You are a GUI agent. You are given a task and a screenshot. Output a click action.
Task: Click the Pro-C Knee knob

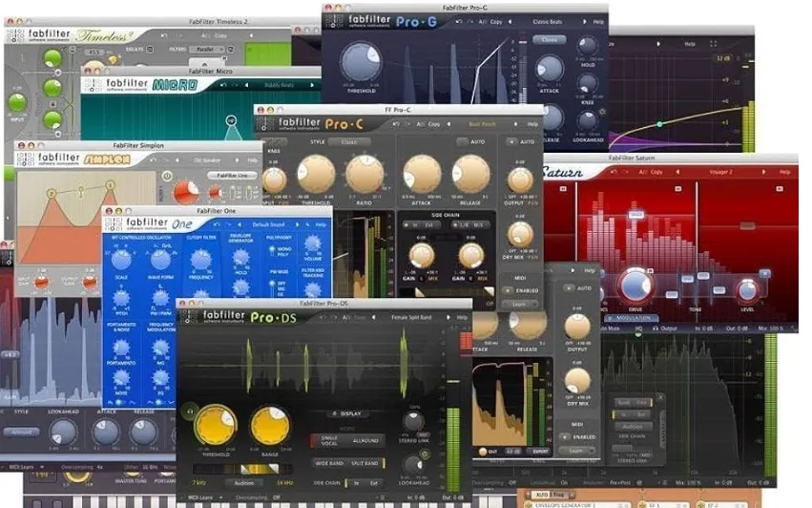tap(274, 180)
